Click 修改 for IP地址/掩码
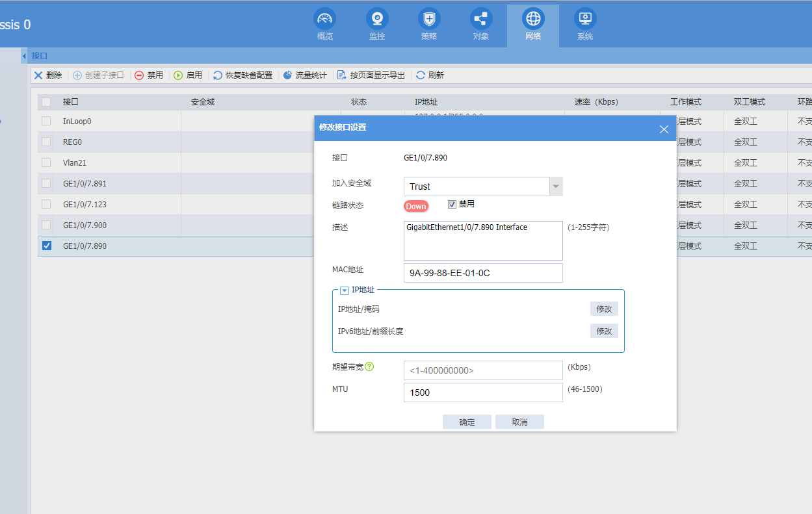 coord(604,309)
